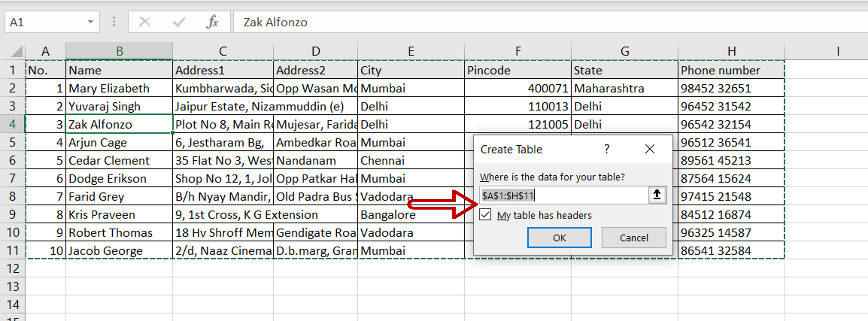Click the Help (?) icon in Create Table dialog
The width and height of the screenshot is (868, 321).
tap(607, 149)
